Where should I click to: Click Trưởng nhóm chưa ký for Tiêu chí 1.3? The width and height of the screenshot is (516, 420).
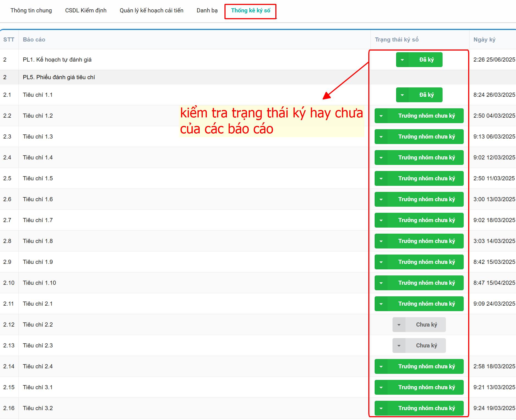[426, 137]
